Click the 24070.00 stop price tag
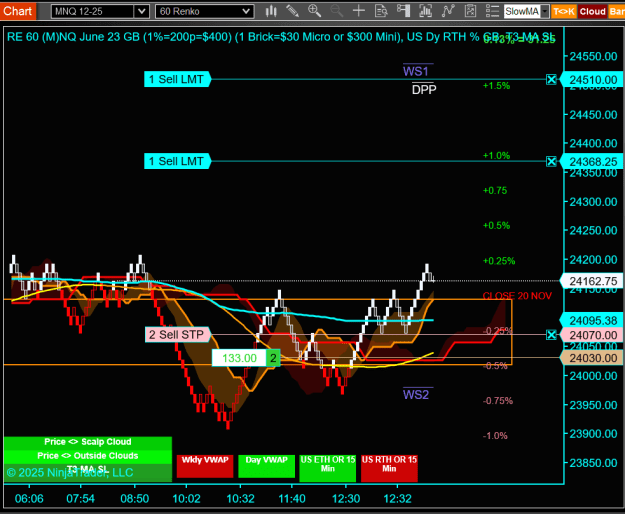Viewport: 625px width, 514px height. (x=592, y=335)
